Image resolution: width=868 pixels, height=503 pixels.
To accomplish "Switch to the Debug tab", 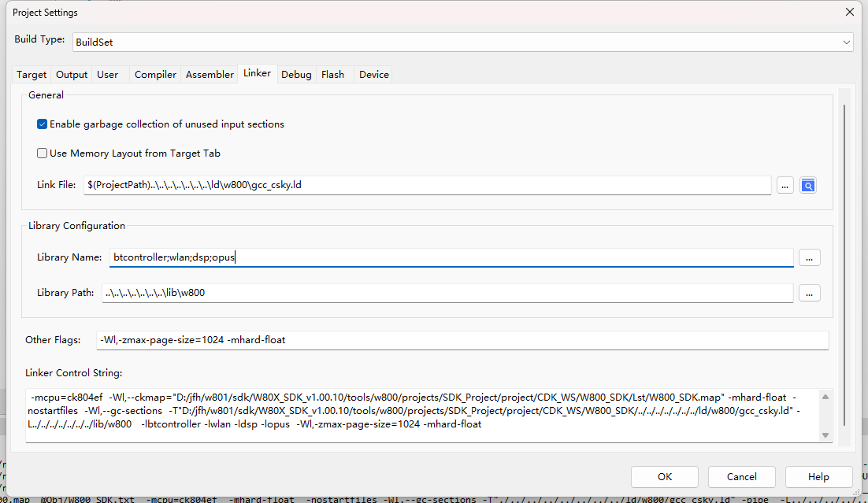I will point(296,75).
